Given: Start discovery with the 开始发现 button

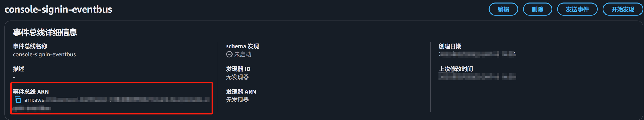Looking at the screenshot, I should (x=623, y=9).
